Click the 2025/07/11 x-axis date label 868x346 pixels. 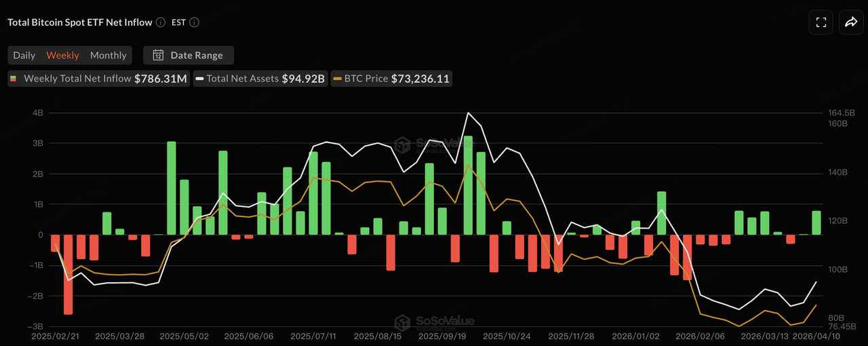(313, 336)
